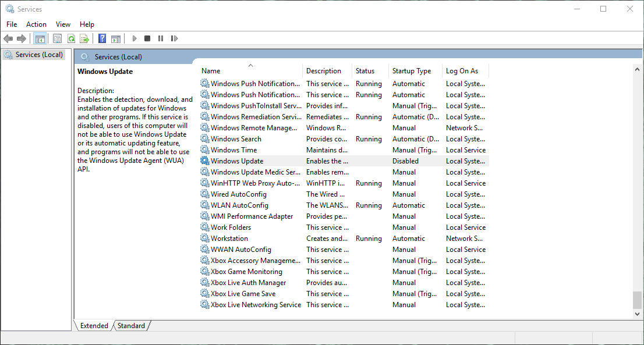Click the gear icon of Wired AutoConfig

pos(204,194)
